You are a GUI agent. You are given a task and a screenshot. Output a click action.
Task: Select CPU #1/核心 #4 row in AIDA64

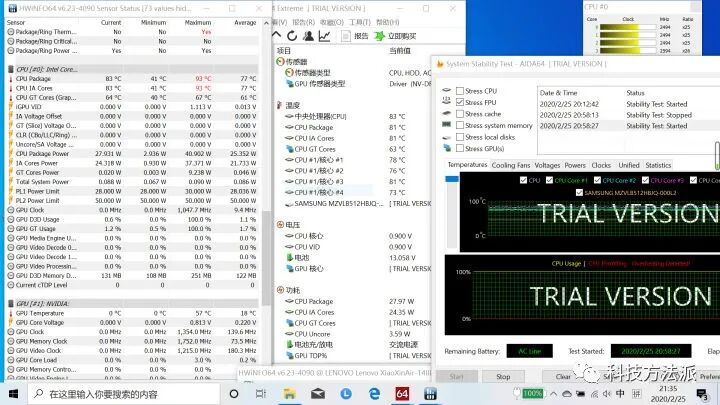tap(354, 192)
